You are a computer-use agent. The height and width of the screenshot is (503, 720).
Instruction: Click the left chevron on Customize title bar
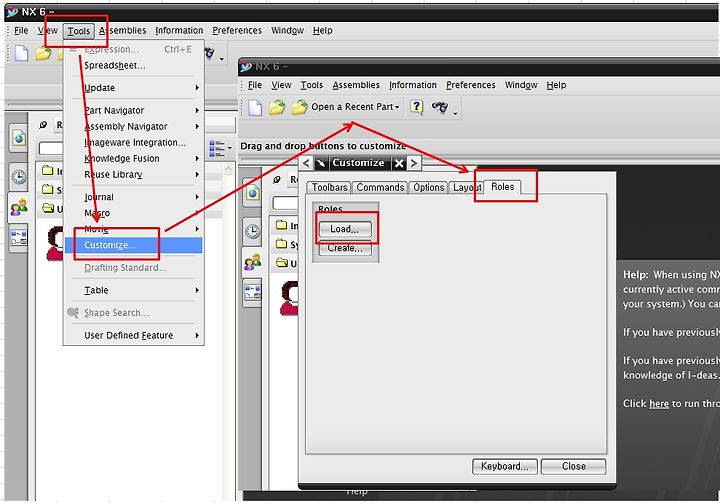306,163
